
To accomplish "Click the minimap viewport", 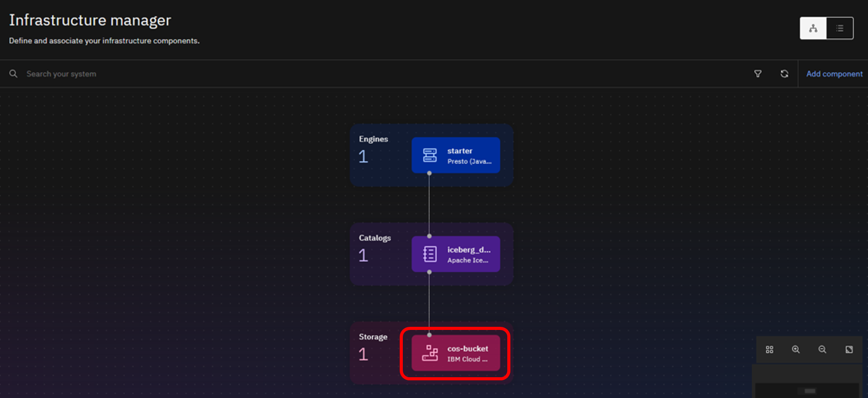I will coord(810,391).
